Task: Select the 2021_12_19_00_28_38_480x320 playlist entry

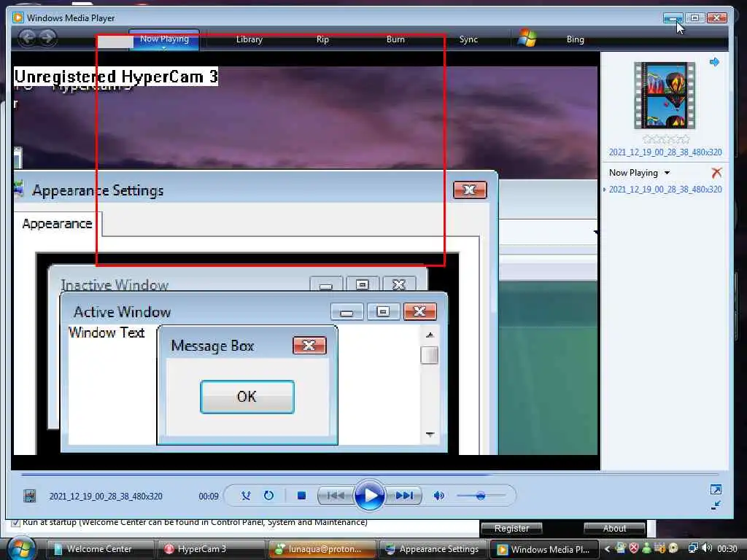Action: 665,190
